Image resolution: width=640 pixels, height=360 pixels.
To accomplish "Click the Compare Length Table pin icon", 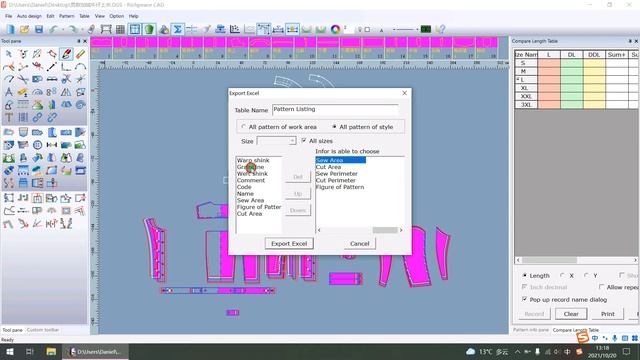I will [630, 41].
